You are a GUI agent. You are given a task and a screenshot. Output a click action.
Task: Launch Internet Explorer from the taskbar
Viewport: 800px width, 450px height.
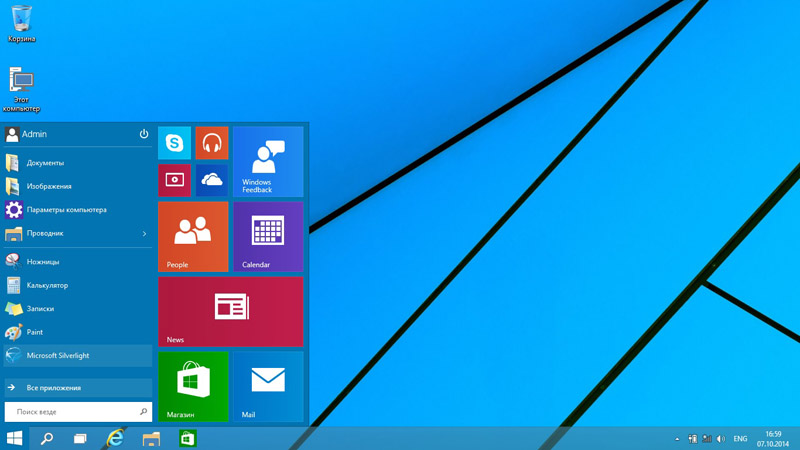point(115,439)
